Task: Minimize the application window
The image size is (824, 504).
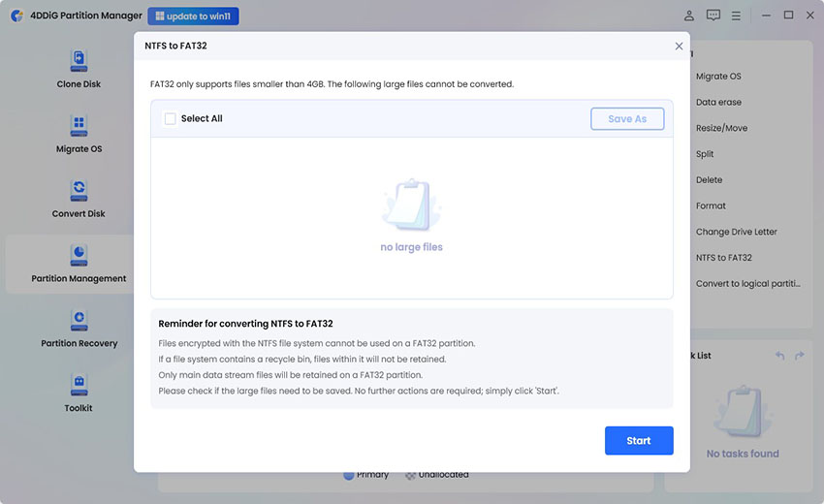Action: click(x=766, y=16)
